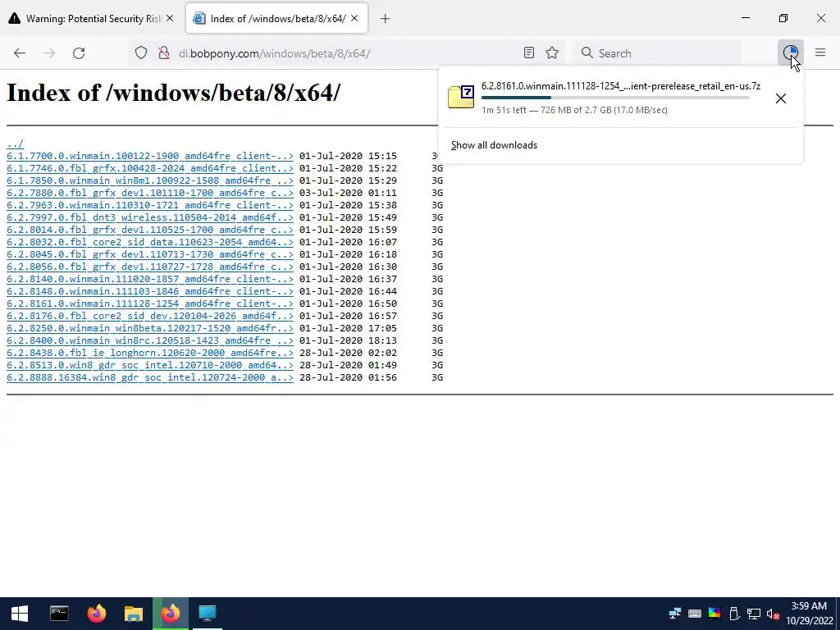Open File Explorer from the taskbar
Image resolution: width=840 pixels, height=630 pixels.
pyautogui.click(x=134, y=614)
